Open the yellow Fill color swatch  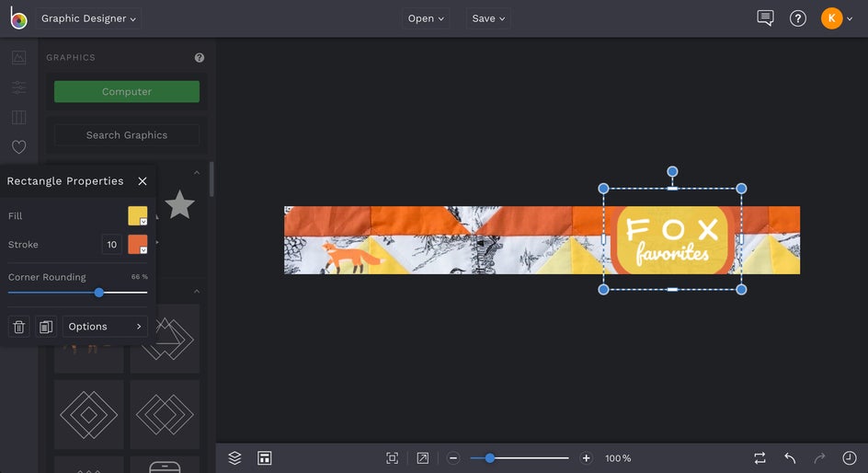pyautogui.click(x=137, y=215)
